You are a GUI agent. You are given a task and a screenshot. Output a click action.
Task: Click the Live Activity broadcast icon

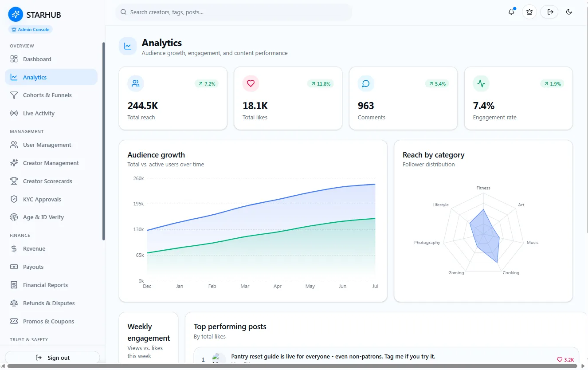tap(14, 113)
